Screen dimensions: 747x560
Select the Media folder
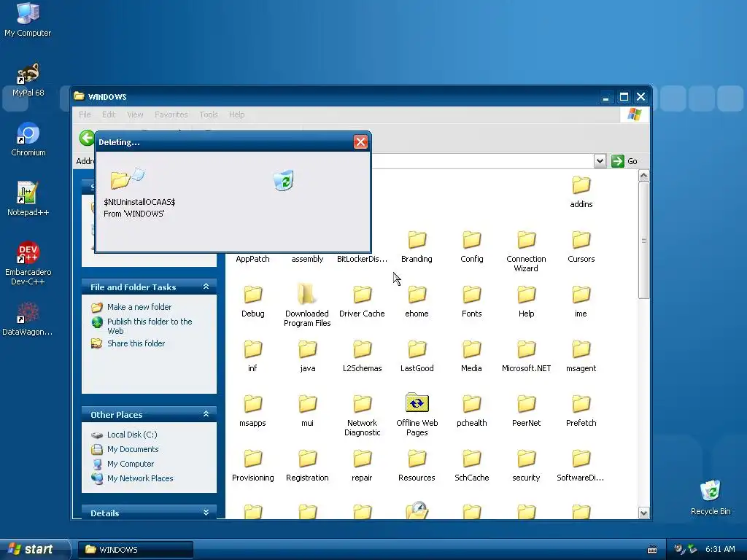(472, 356)
